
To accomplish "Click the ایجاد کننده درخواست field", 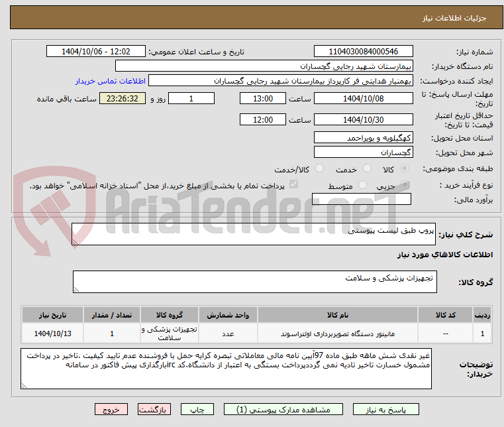I will tap(280, 81).
